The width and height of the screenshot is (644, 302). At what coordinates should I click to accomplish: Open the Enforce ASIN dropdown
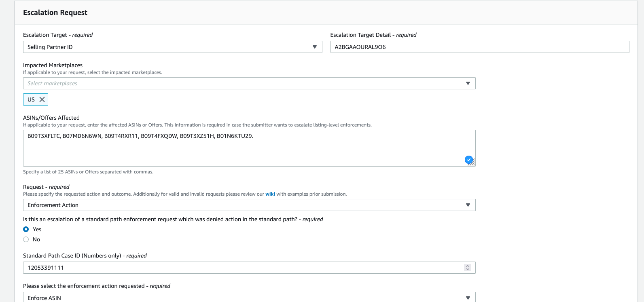tap(243, 298)
